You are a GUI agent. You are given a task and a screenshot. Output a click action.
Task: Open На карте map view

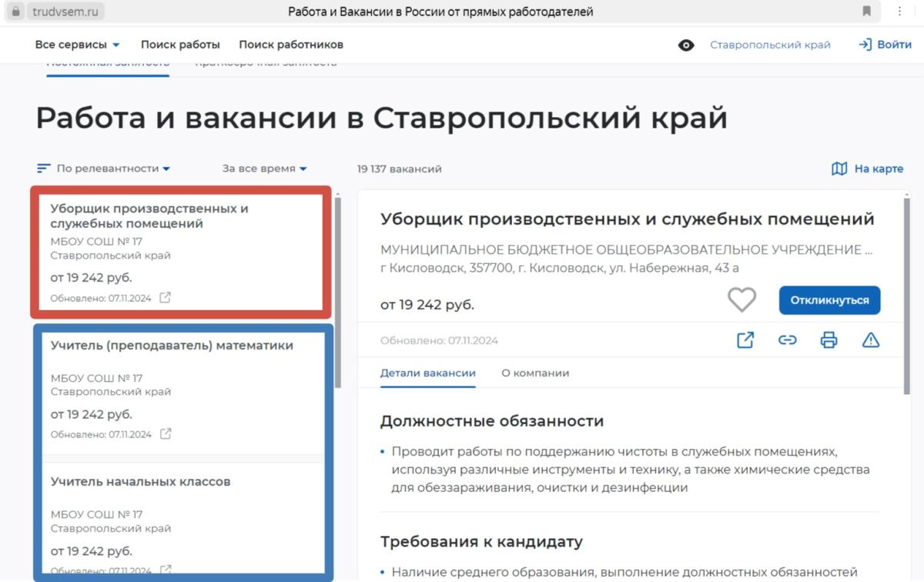(868, 169)
